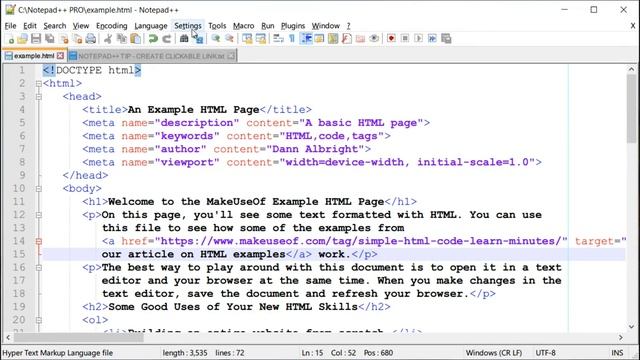Image resolution: width=640 pixels, height=360 pixels.
Task: Click the Zoom Out magnifier icon
Action: pos(229,39)
